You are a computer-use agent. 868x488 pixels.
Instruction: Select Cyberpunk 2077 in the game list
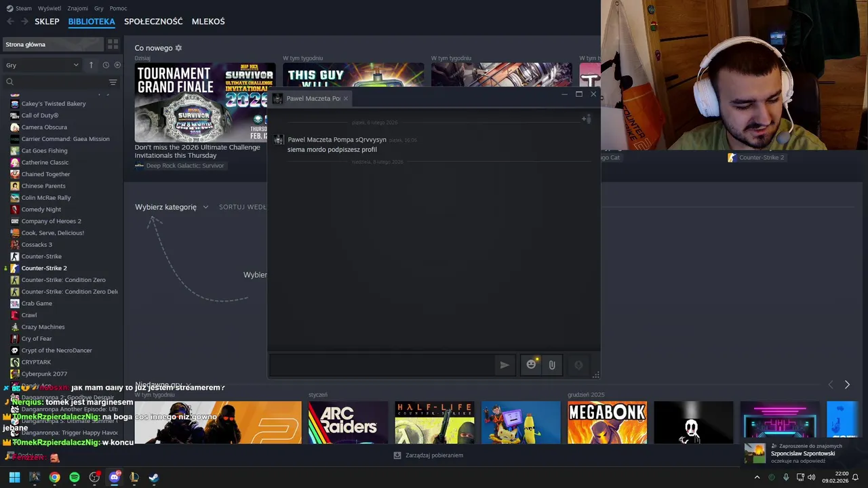pos(44,373)
